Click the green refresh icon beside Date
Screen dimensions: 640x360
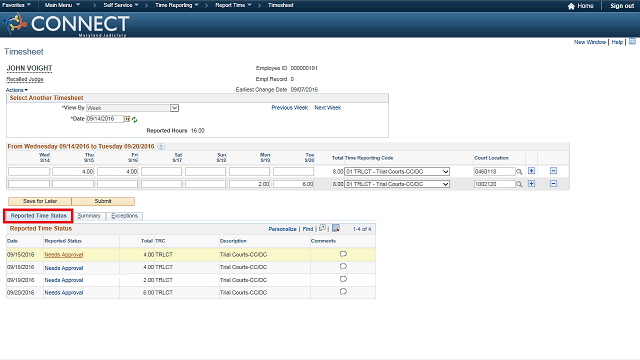click(134, 120)
